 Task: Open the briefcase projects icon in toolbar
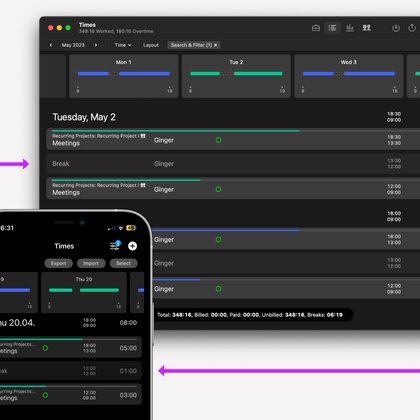pyautogui.click(x=316, y=28)
